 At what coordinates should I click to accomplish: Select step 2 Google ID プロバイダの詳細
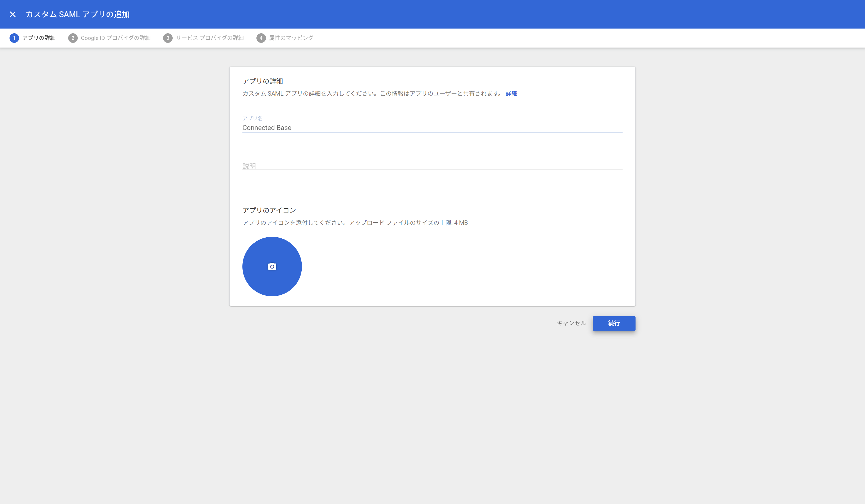point(109,38)
